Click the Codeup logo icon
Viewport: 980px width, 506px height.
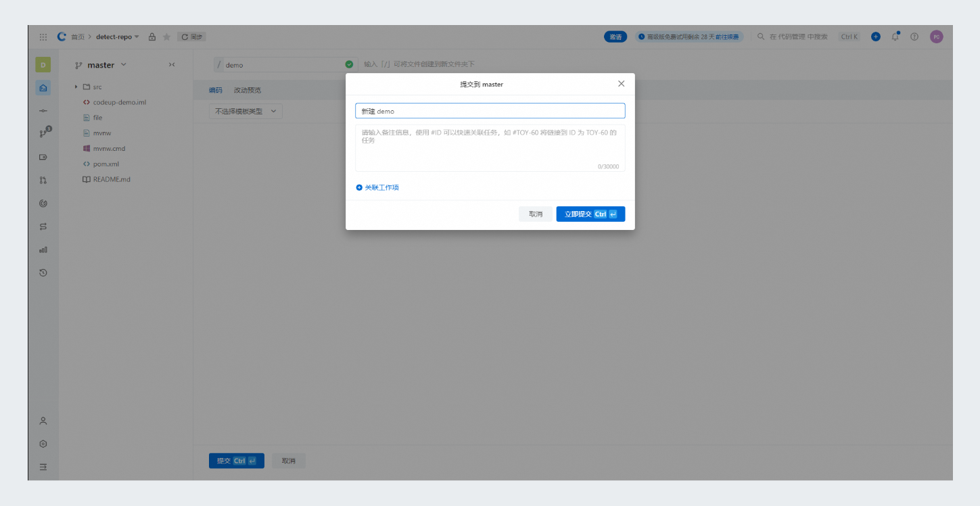(x=62, y=37)
